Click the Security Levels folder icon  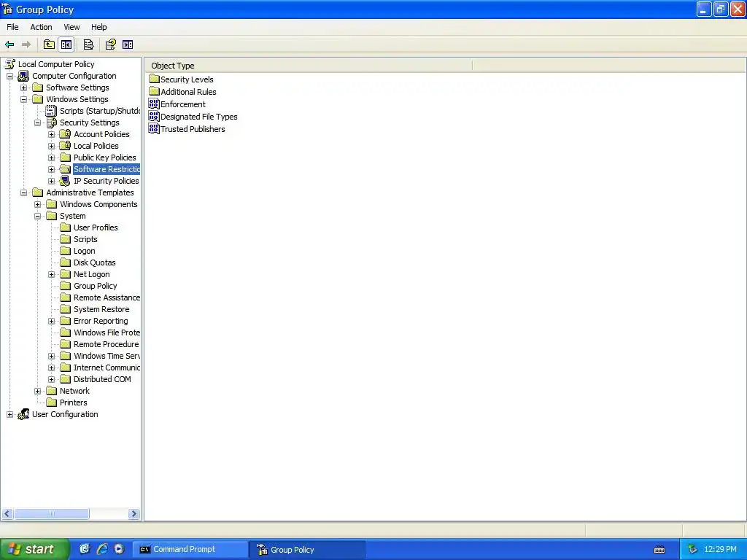point(154,79)
